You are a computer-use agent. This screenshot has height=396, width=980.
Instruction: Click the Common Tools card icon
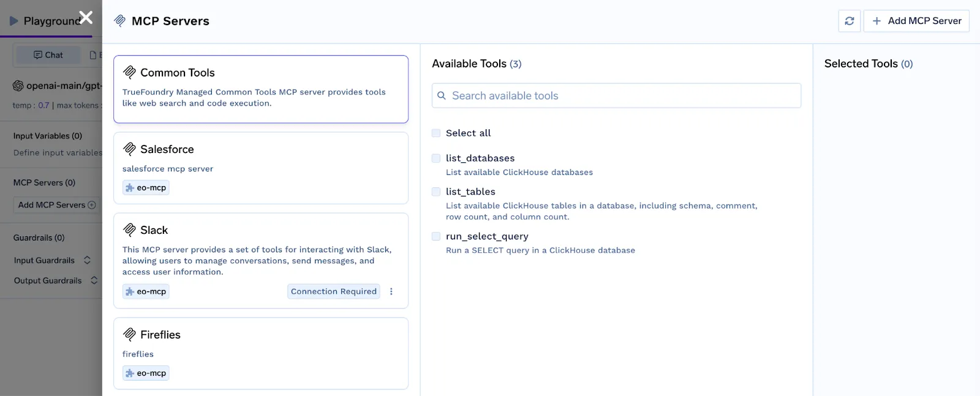pos(129,72)
